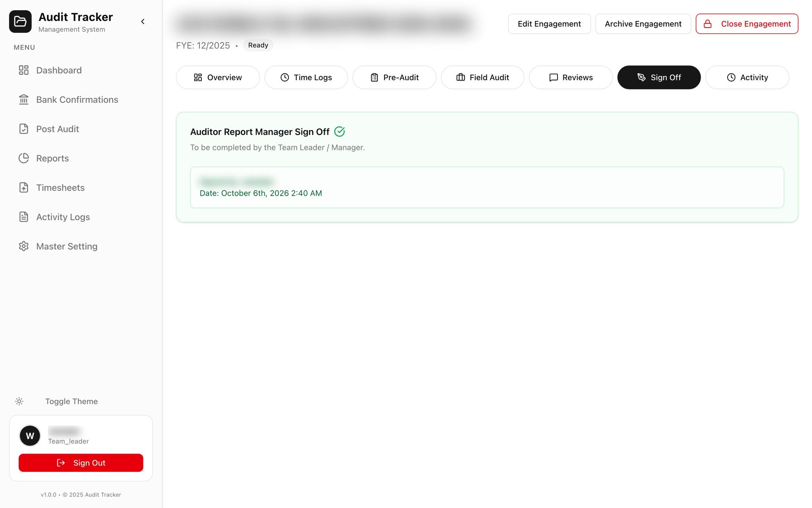Click the FYE: 12/2025 text
812x508 pixels.
tap(203, 46)
